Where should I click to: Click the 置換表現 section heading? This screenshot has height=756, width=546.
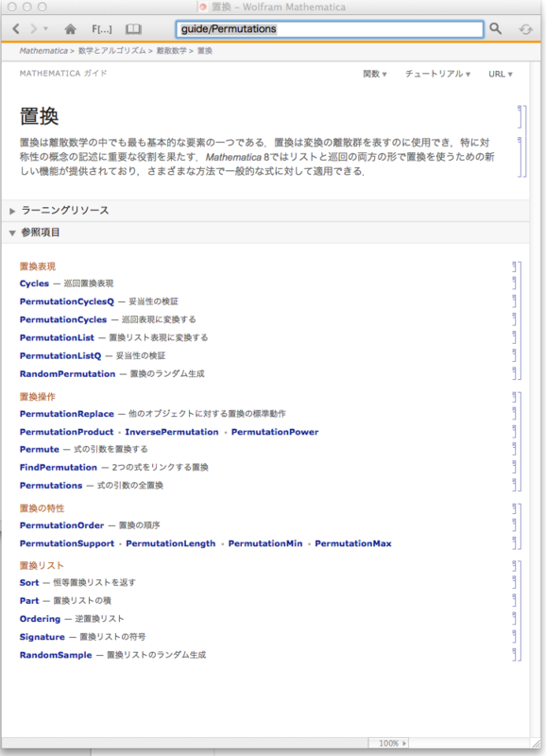pos(38,266)
